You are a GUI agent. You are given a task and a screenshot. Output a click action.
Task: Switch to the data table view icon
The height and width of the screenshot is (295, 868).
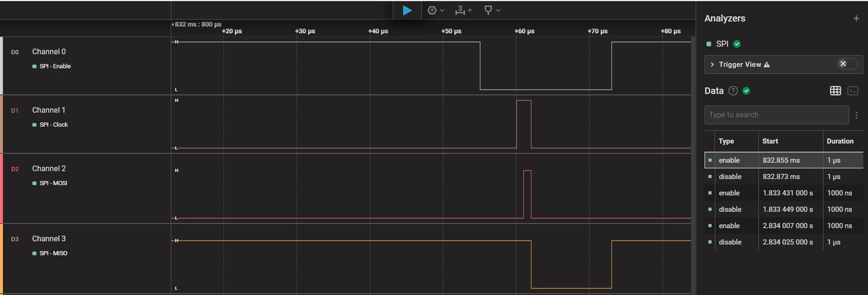[x=835, y=91]
